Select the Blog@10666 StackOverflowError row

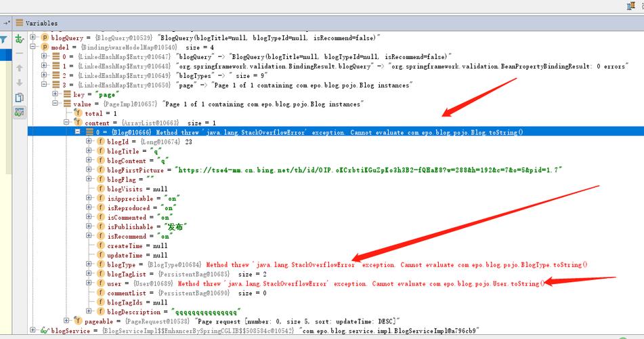(x=336, y=132)
